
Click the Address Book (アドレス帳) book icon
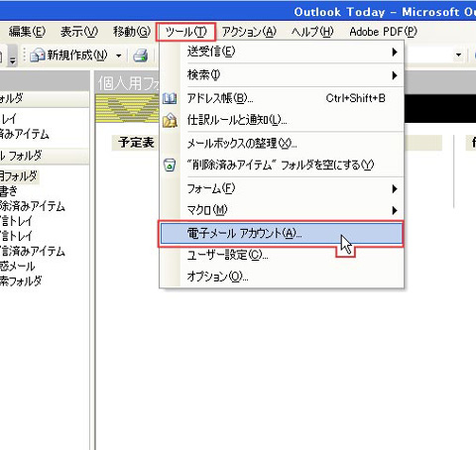170,98
